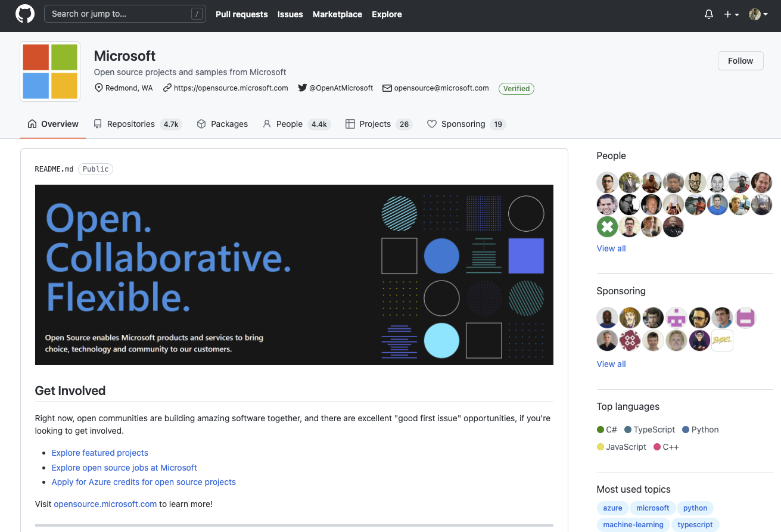Click the link chain icon beside website URL
781x532 pixels.
point(167,88)
